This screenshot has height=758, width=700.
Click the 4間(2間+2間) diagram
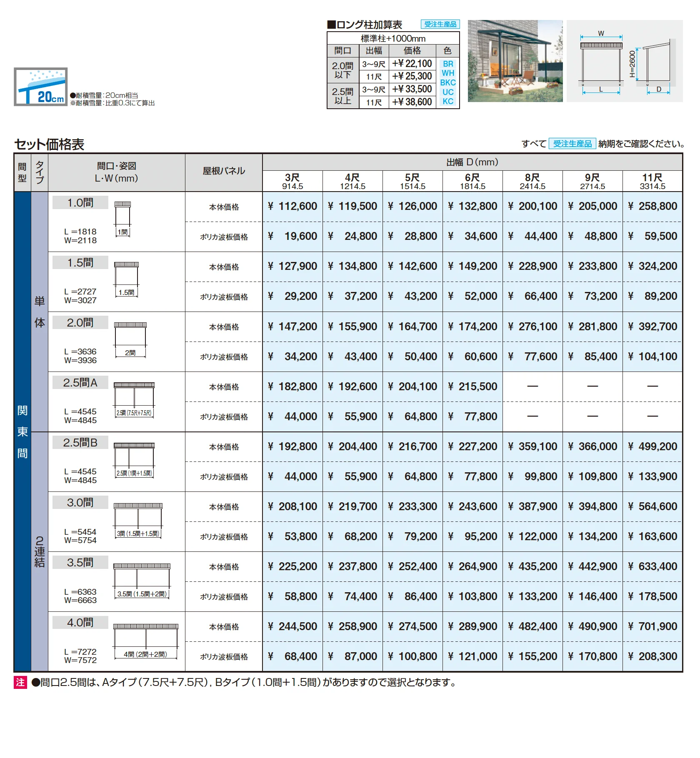[x=146, y=641]
